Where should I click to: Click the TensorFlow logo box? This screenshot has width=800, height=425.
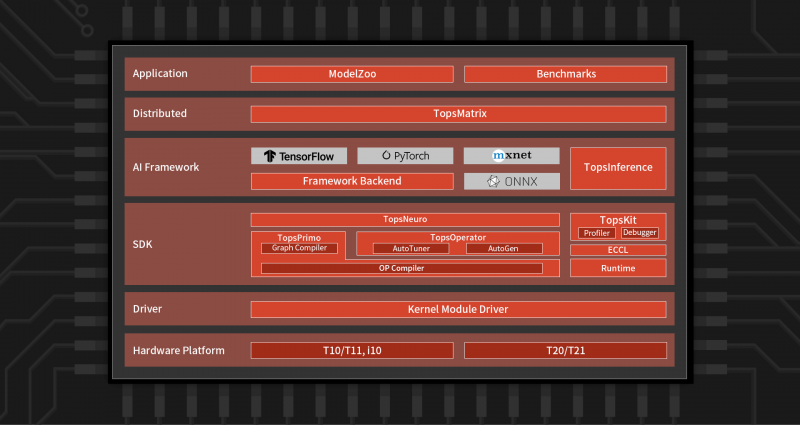coord(299,156)
